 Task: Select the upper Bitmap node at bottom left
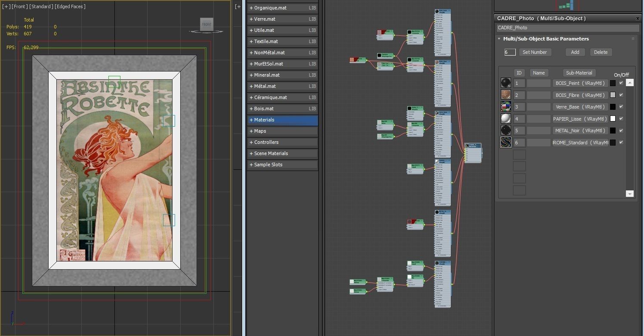[358, 282]
